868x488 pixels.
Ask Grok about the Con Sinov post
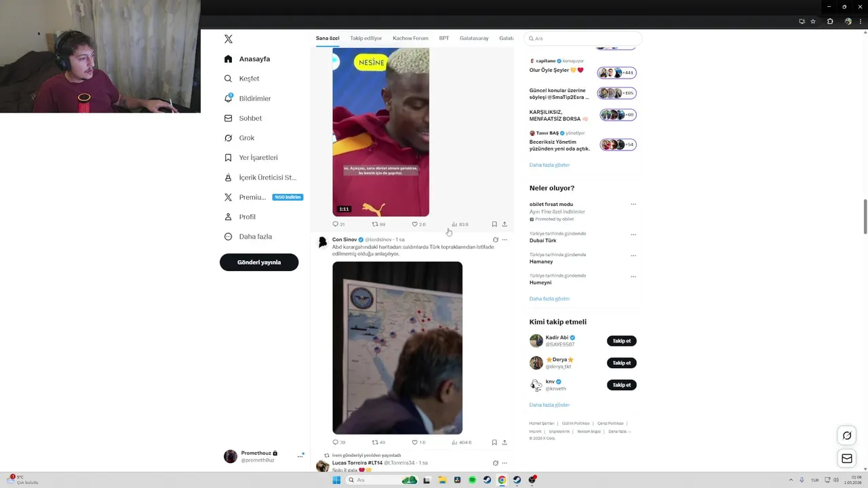pos(495,239)
